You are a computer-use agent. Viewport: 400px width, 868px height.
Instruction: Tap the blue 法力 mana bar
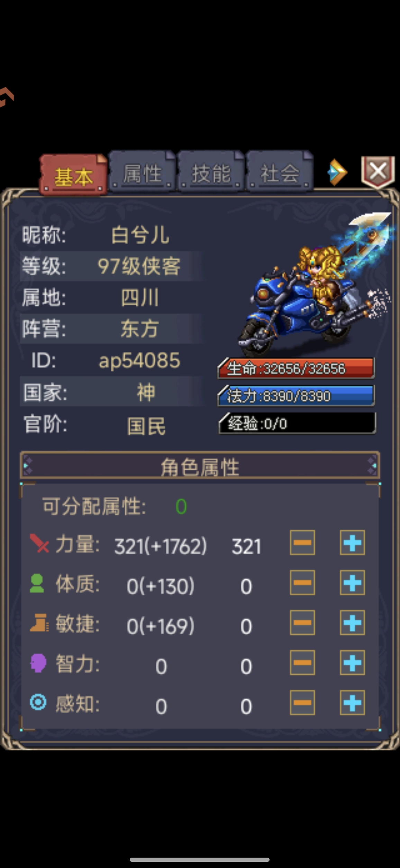coord(296,396)
